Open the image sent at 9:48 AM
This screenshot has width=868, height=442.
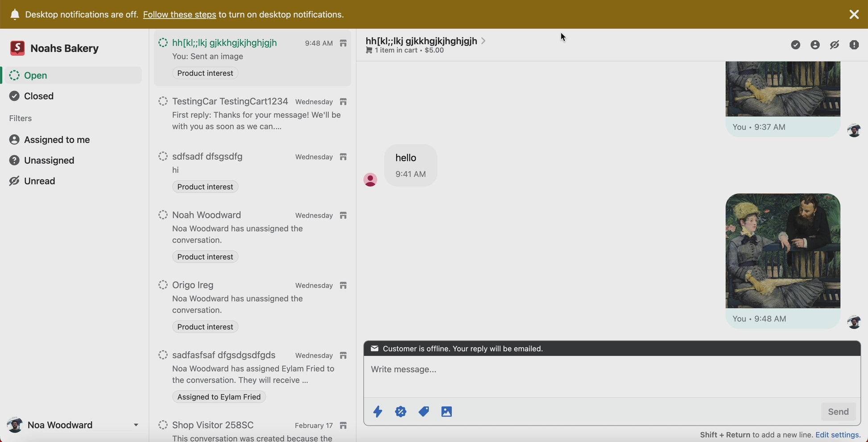(783, 251)
